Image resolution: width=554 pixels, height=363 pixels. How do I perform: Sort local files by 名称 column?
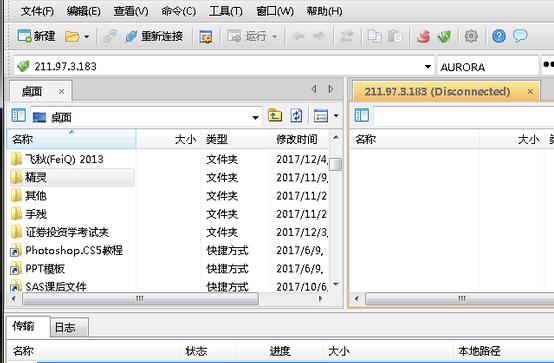pyautogui.click(x=72, y=139)
